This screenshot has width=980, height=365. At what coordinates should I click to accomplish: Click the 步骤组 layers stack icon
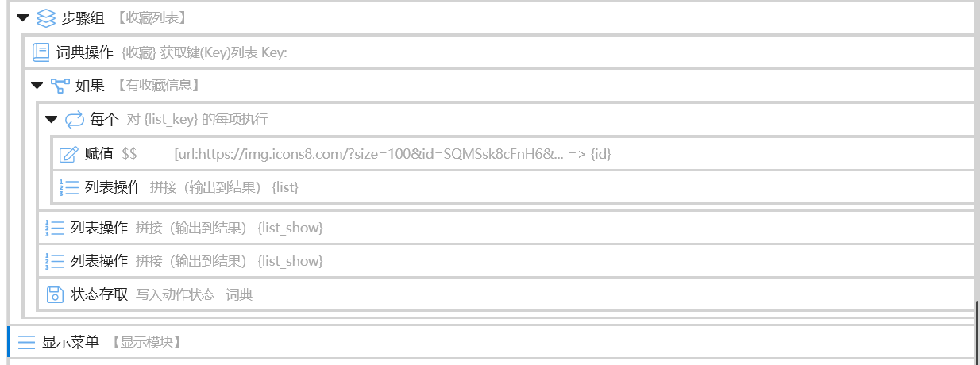tap(46, 17)
